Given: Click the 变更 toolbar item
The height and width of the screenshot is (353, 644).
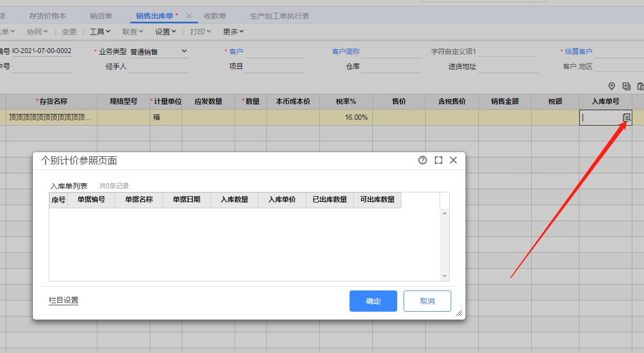Looking at the screenshot, I should 69,32.
